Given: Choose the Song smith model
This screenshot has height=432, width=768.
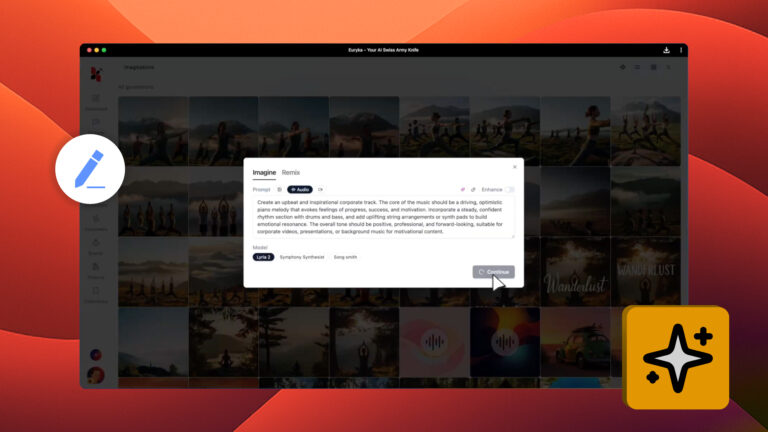Looking at the screenshot, I should (x=345, y=257).
